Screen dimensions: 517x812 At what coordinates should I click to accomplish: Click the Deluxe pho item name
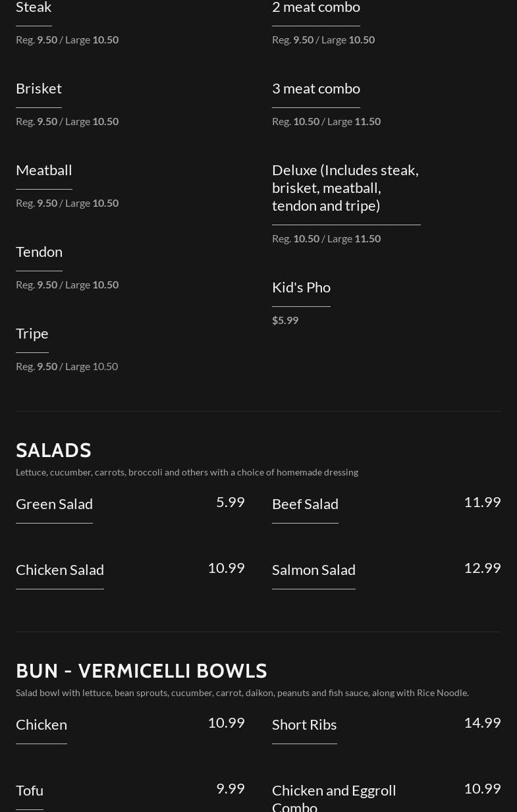tap(345, 188)
